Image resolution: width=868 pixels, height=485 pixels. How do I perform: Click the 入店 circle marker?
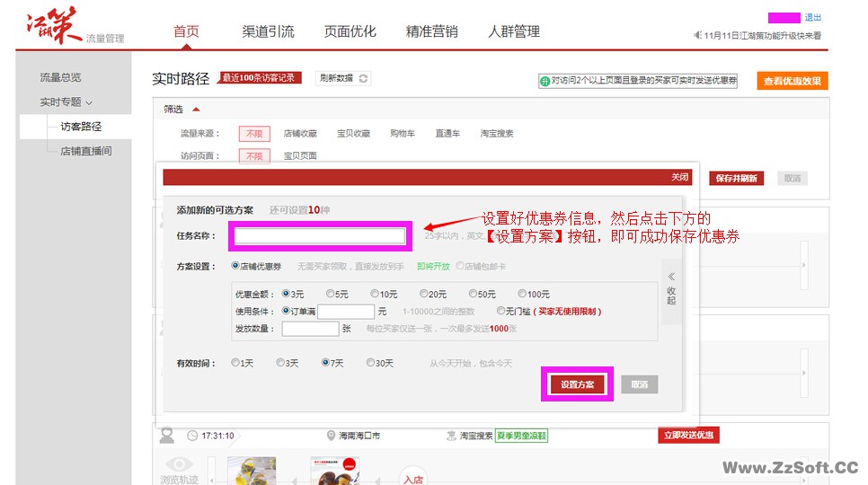[413, 477]
